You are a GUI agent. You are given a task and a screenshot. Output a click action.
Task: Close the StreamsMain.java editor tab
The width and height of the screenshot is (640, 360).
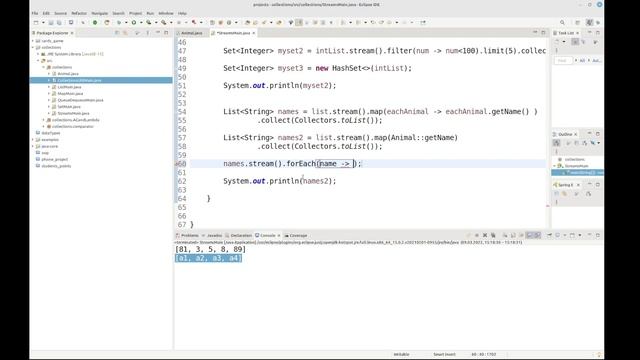pyautogui.click(x=253, y=33)
